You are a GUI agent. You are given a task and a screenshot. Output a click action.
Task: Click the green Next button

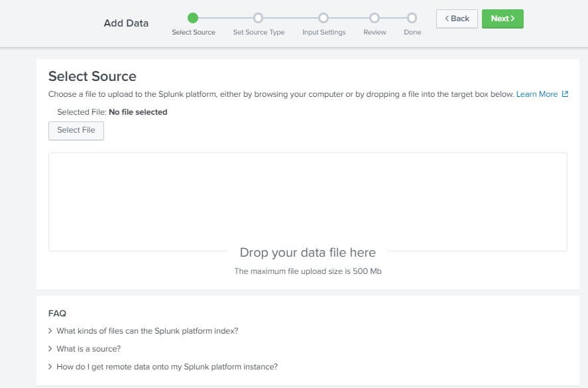click(x=502, y=19)
